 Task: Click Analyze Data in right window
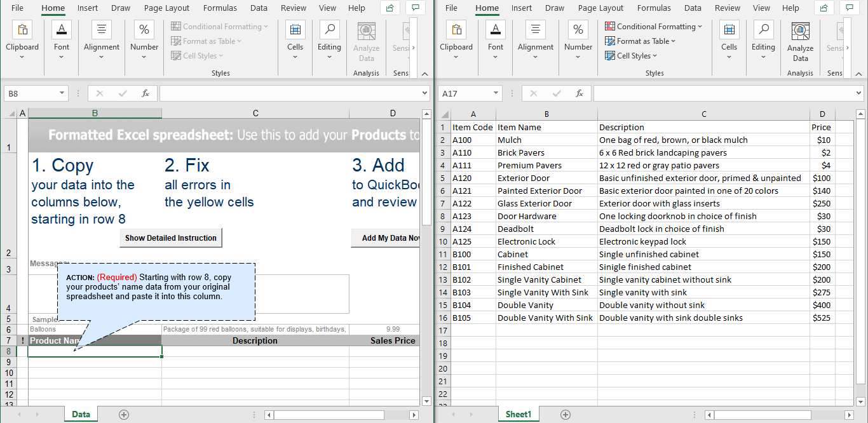tap(800, 42)
